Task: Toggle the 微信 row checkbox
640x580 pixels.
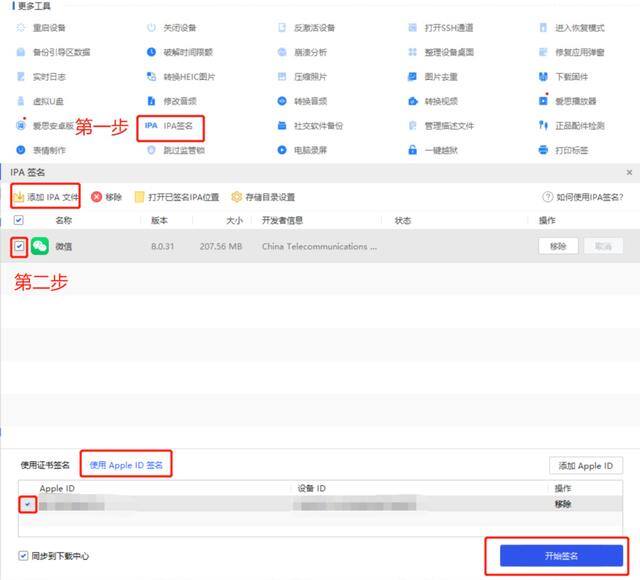Action: 19,246
